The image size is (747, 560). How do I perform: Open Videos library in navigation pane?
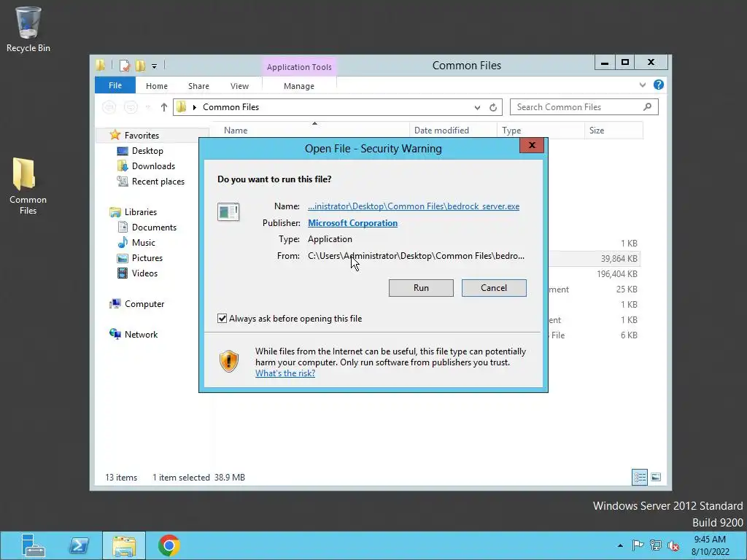(x=144, y=273)
